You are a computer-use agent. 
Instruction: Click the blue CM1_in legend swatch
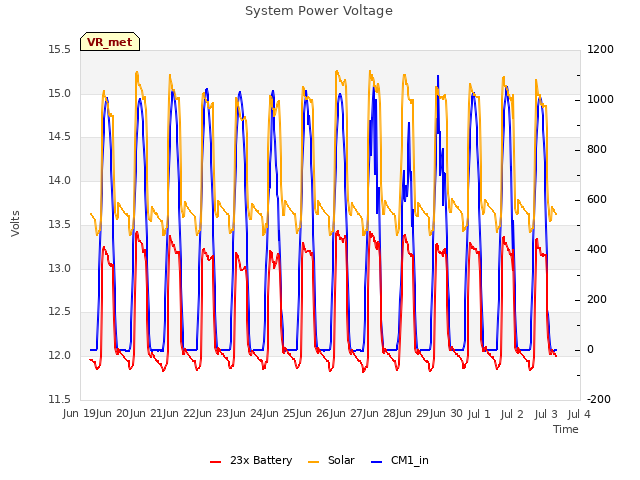coord(377,462)
